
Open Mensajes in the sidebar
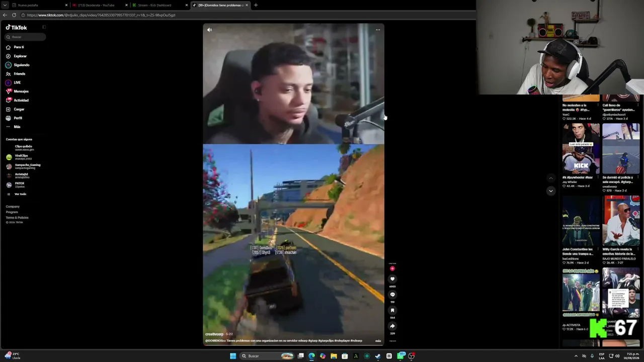tap(17, 92)
